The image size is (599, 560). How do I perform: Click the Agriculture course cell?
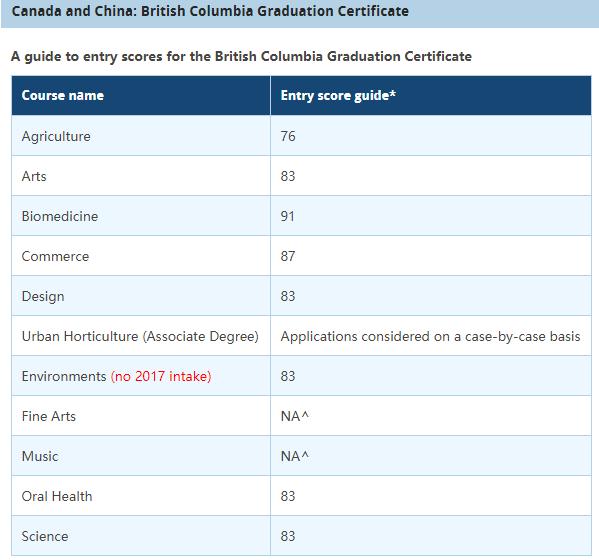(x=141, y=136)
